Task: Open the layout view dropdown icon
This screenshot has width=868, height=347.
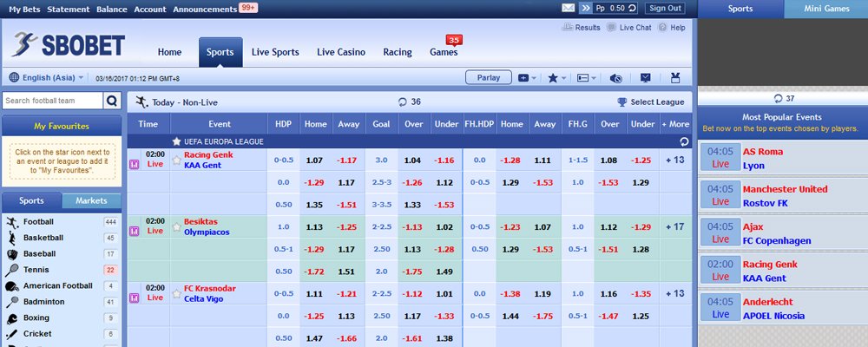Action: click(x=586, y=78)
